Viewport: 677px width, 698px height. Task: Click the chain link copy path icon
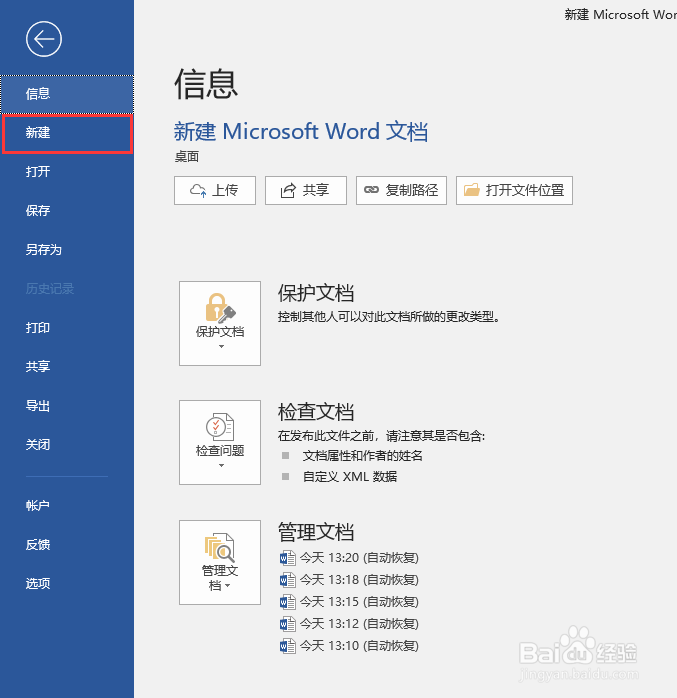pyautogui.click(x=371, y=190)
